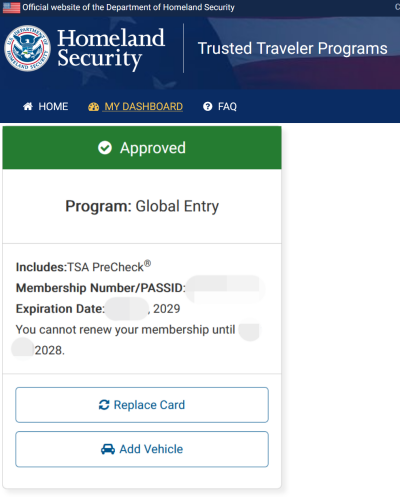Click the dashboard gauge icon
The height and width of the screenshot is (501, 400).
(94, 107)
